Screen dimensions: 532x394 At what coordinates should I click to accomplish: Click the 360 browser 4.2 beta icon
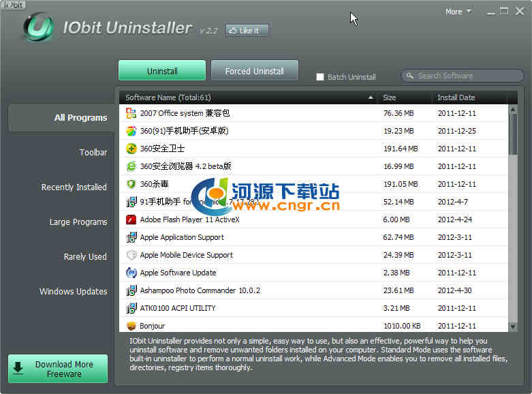coord(131,166)
